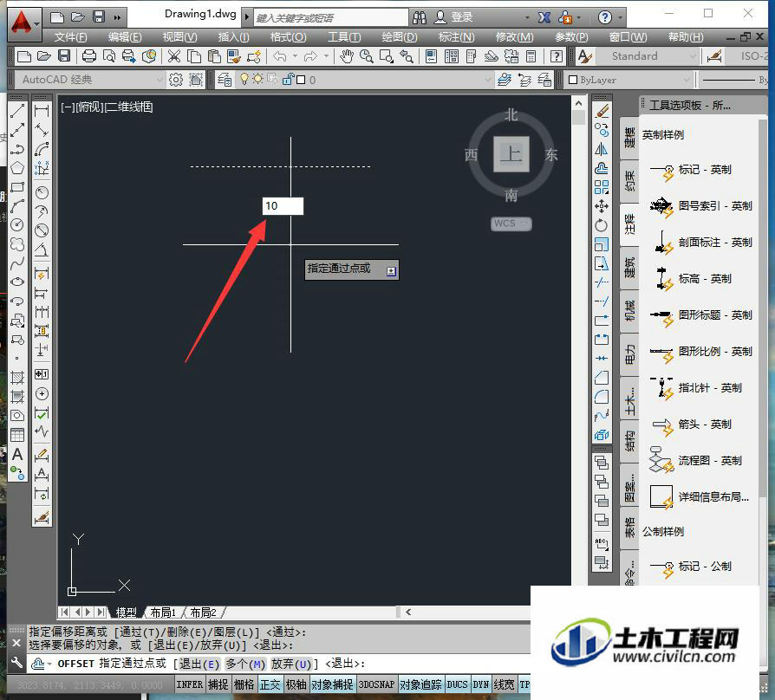The image size is (775, 700).
Task: Select the Move modify tool
Action: click(602, 206)
